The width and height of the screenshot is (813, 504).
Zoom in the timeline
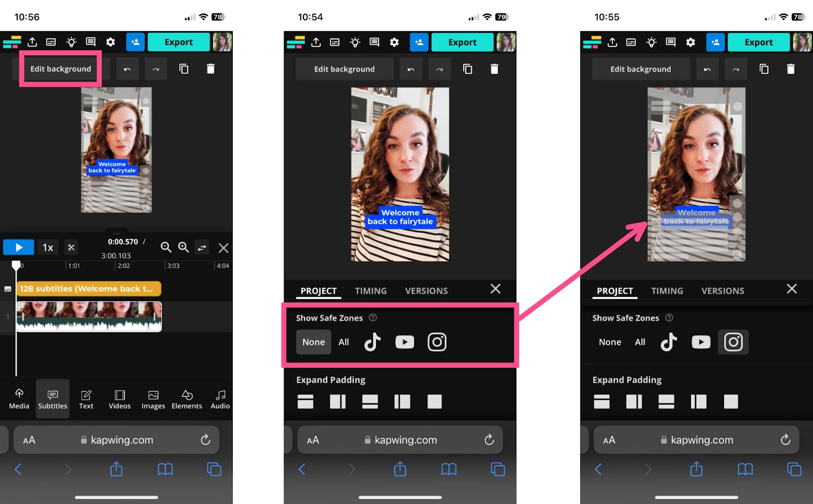tap(183, 247)
